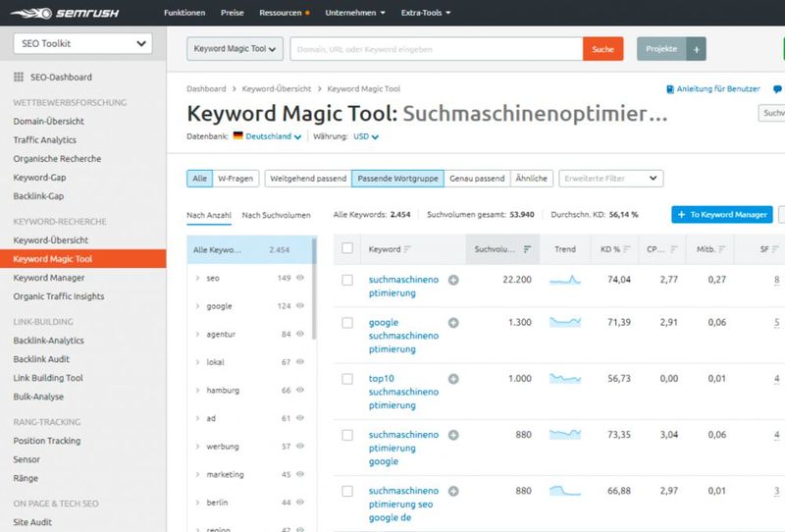Open Erweiterte Filter dropdown
Screen dimensions: 785x532
click(x=610, y=179)
